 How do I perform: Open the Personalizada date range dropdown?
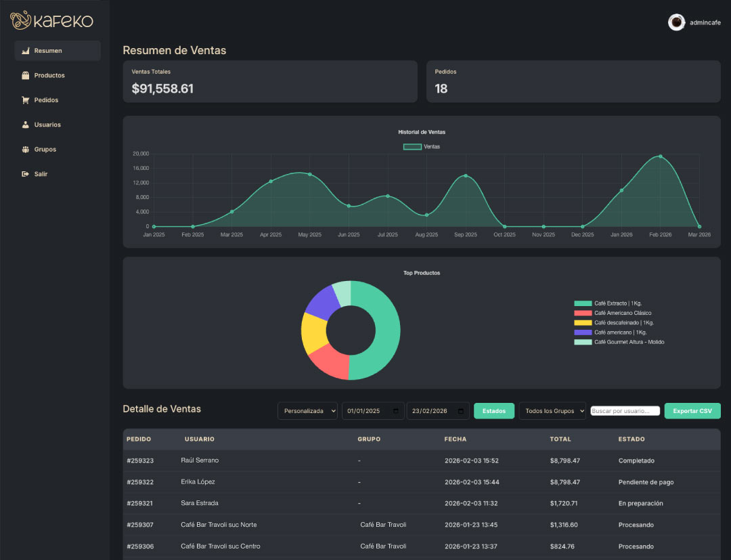point(308,411)
